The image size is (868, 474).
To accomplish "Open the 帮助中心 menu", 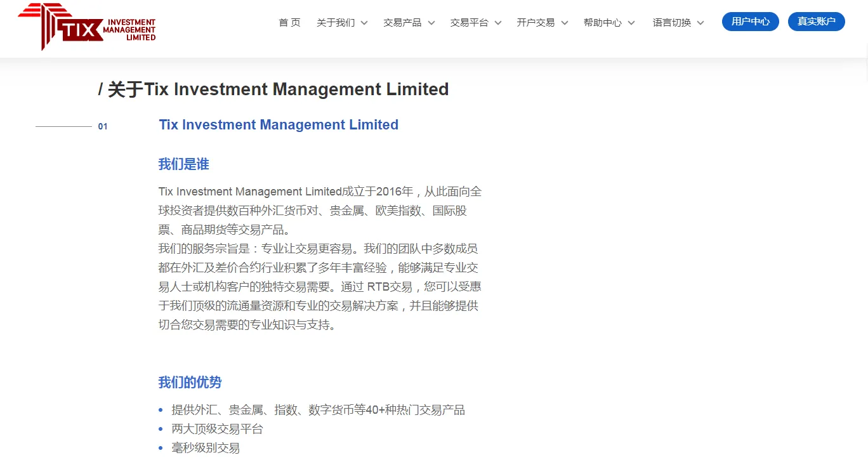I will click(x=602, y=22).
